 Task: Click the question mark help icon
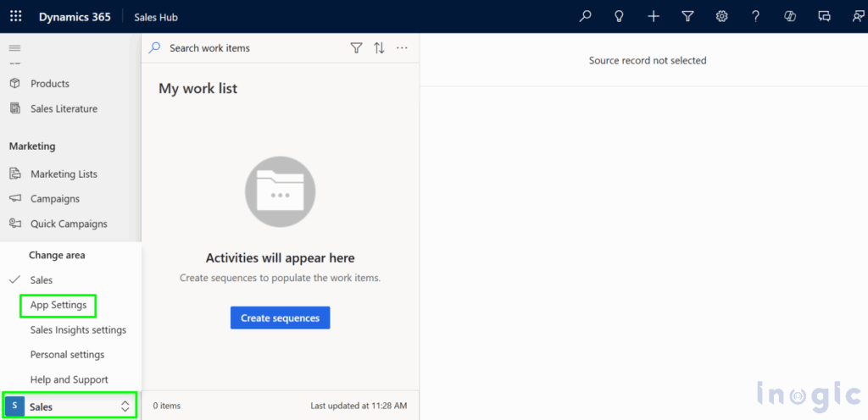point(755,16)
